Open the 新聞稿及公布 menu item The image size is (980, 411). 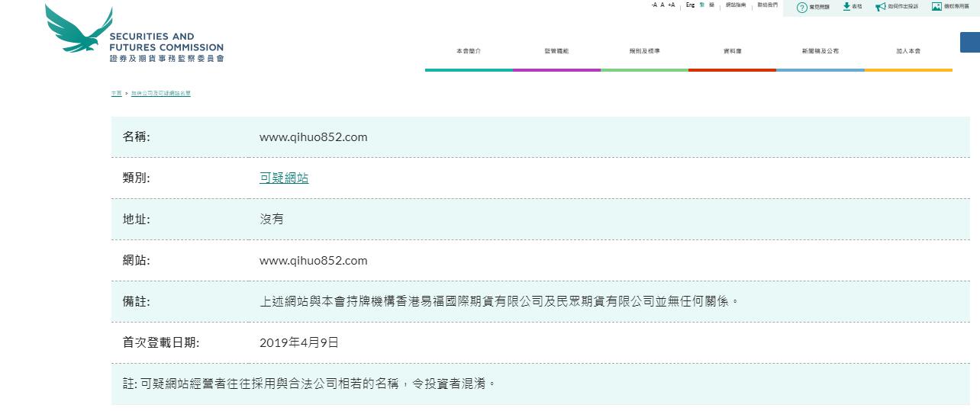[x=820, y=51]
